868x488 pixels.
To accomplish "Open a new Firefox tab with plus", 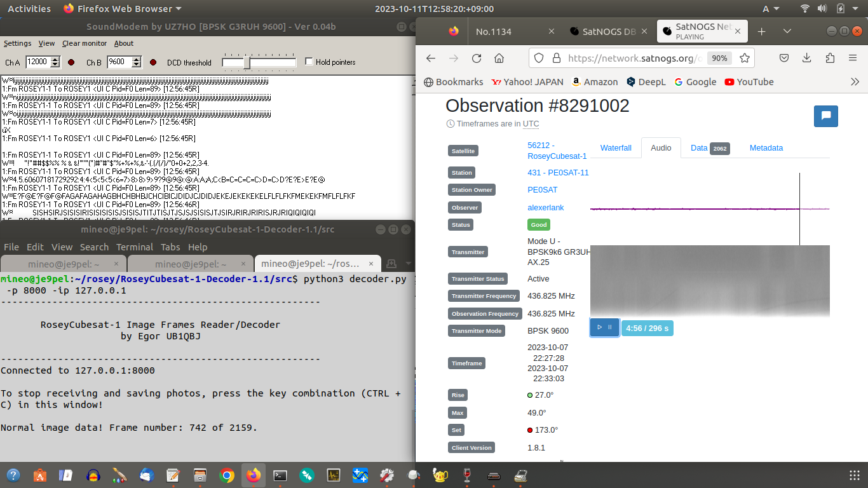I will pyautogui.click(x=761, y=31).
